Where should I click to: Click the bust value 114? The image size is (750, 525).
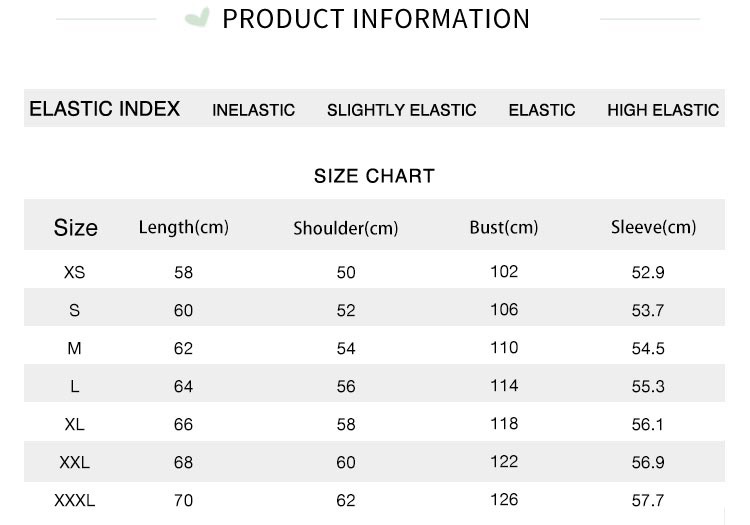point(504,385)
